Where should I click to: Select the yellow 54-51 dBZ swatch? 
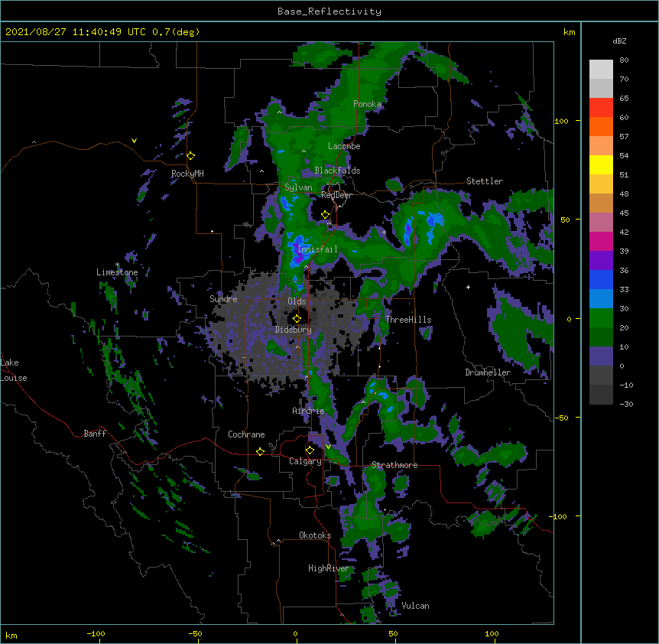601,164
